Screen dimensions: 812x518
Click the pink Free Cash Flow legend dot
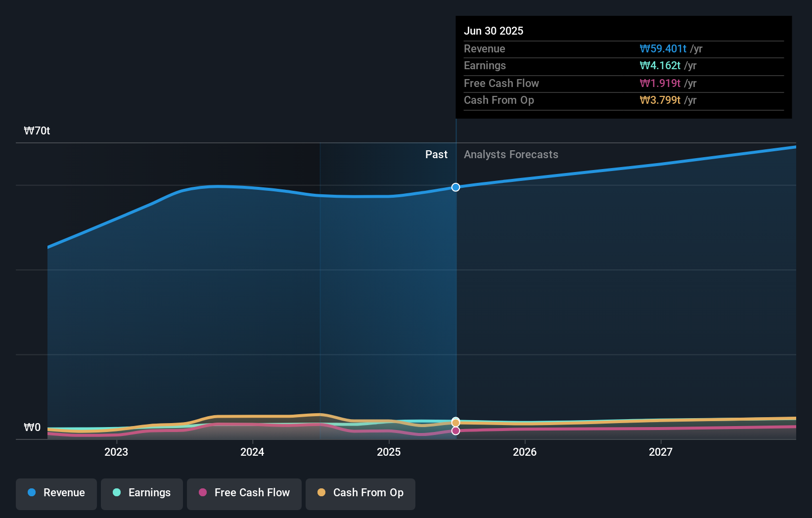click(204, 493)
